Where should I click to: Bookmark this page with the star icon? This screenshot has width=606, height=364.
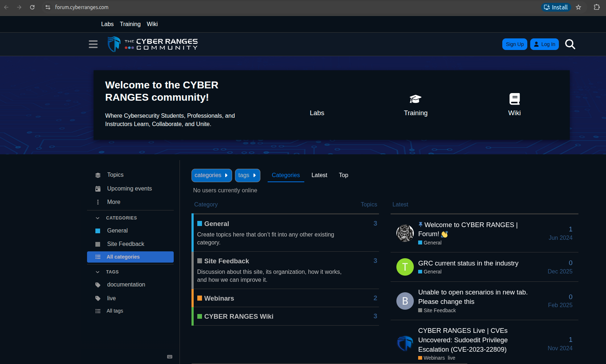[x=578, y=7]
